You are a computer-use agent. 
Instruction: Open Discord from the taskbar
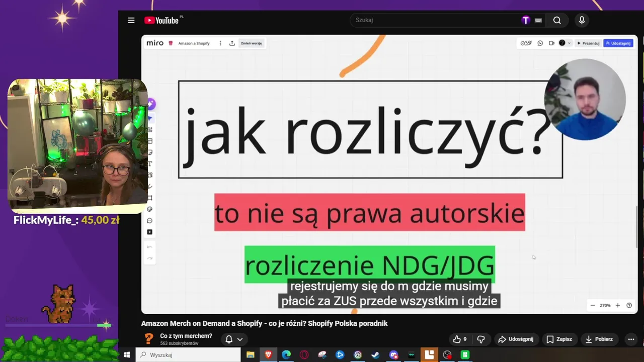[x=393, y=354]
